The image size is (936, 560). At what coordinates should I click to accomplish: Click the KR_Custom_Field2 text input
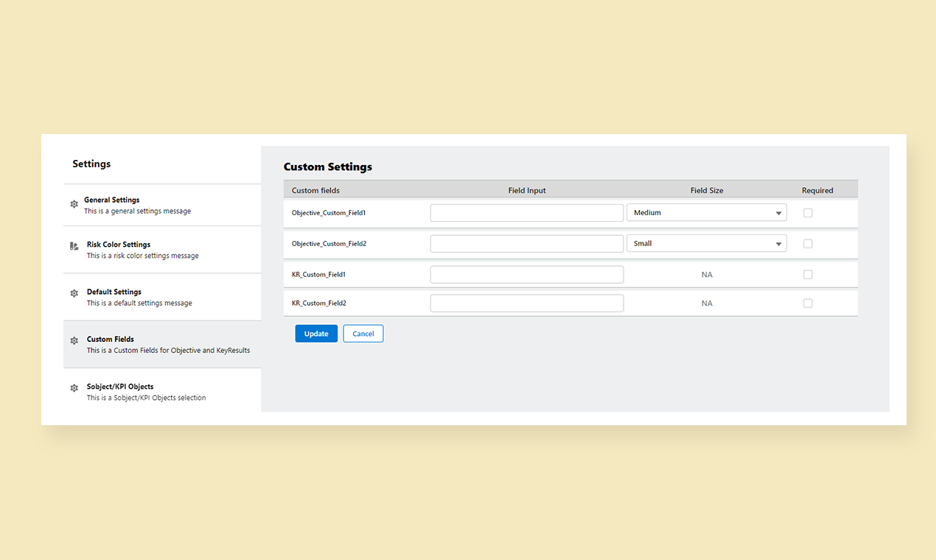click(x=526, y=304)
